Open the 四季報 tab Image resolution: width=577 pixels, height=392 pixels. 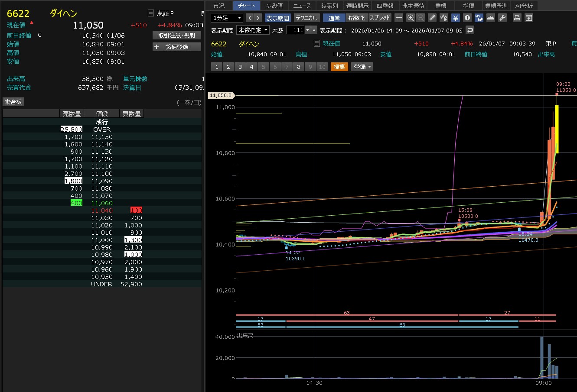[x=385, y=6]
